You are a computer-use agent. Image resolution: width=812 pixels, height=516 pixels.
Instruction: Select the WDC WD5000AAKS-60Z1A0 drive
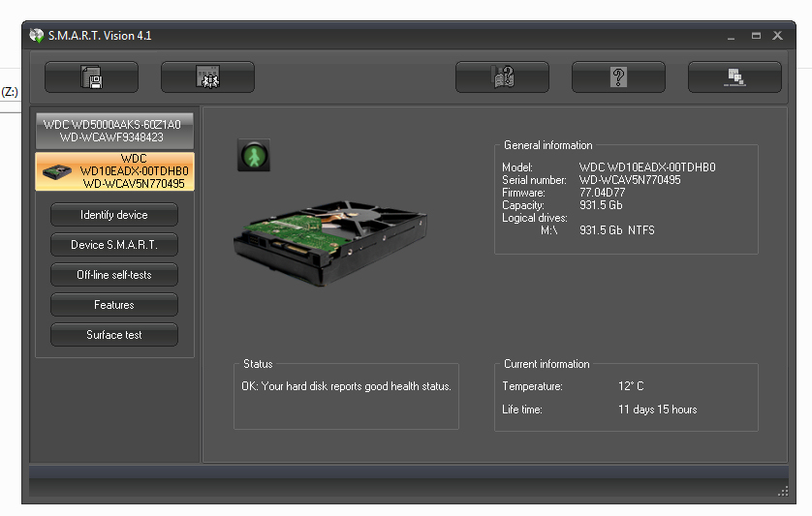point(114,131)
